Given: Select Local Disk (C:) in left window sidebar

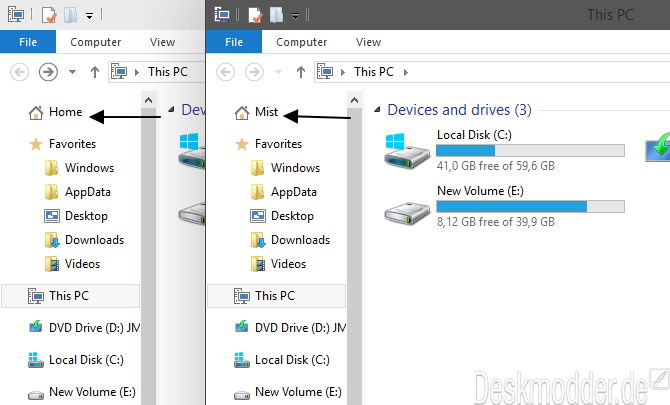Looking at the screenshot, I should [x=76, y=360].
